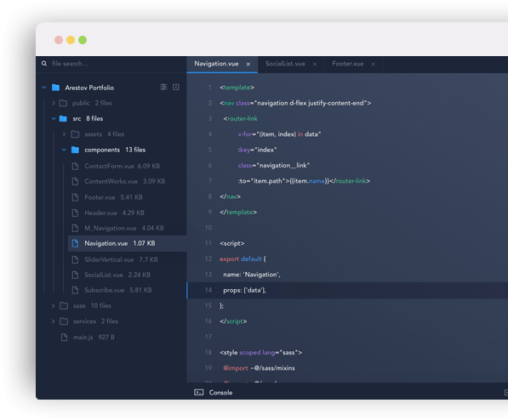Click the services folder icon
The width and height of the screenshot is (508, 420).
[64, 321]
